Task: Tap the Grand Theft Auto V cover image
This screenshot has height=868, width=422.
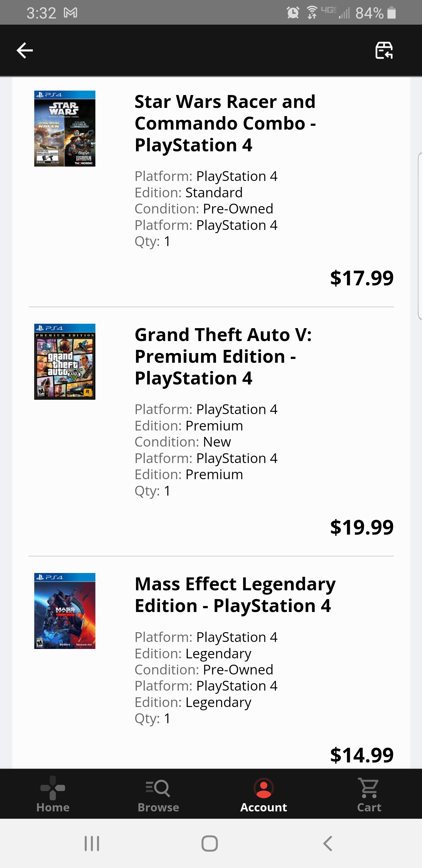Action: click(x=65, y=361)
